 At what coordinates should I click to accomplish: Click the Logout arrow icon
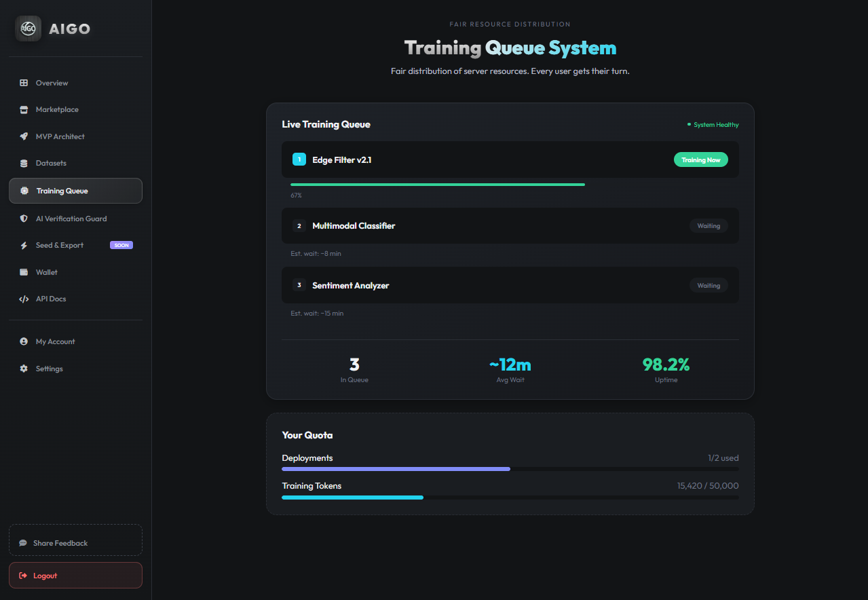pyautogui.click(x=23, y=576)
